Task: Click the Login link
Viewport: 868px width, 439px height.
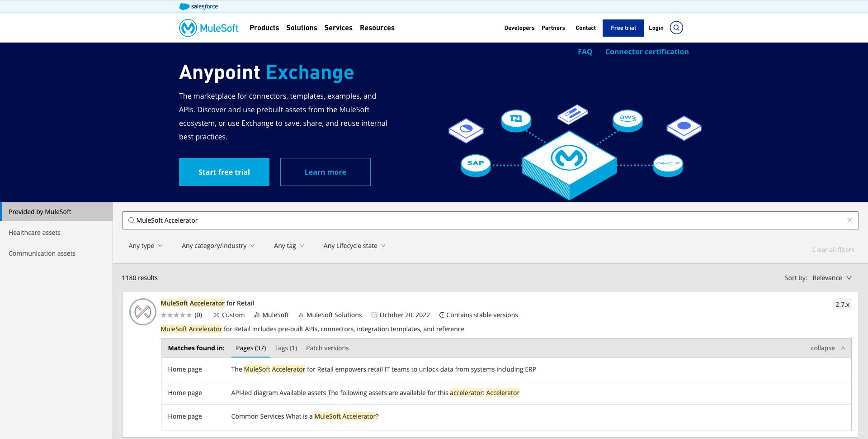Action: 656,28
